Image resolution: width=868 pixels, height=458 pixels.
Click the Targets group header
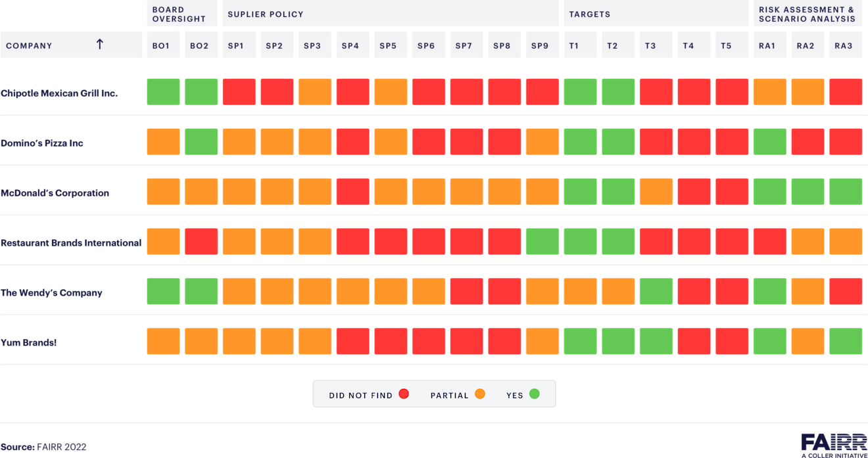click(x=656, y=14)
